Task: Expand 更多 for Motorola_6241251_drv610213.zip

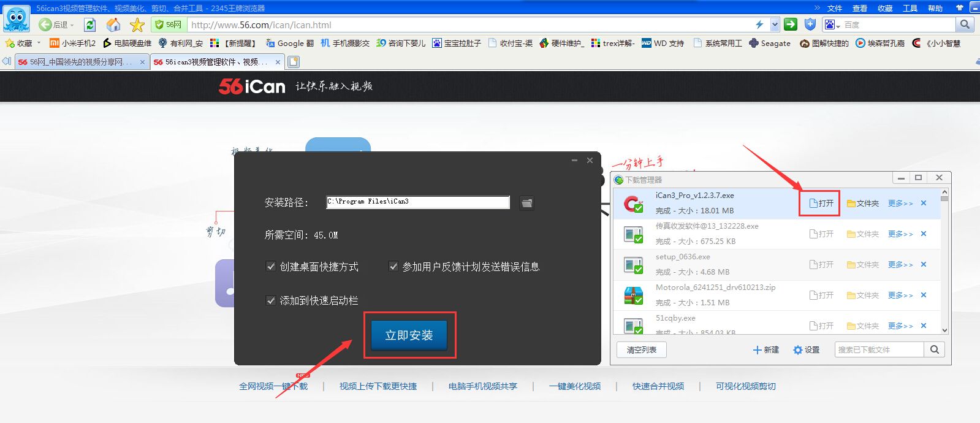Action: coord(900,295)
